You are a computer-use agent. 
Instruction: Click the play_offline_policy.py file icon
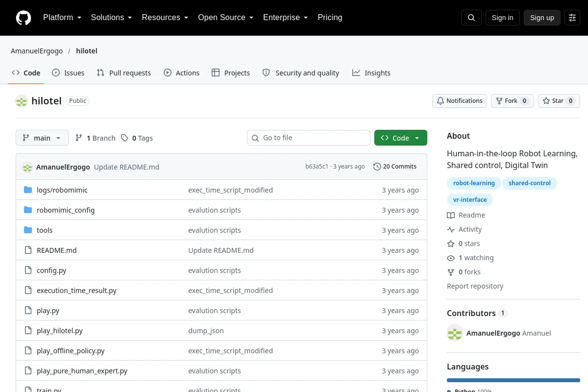click(x=28, y=351)
